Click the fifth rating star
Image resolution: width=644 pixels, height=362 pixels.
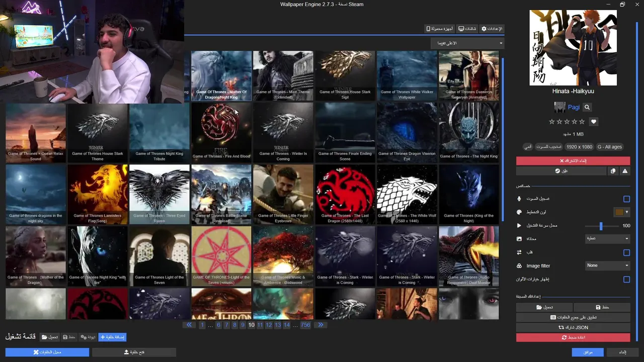(x=582, y=122)
